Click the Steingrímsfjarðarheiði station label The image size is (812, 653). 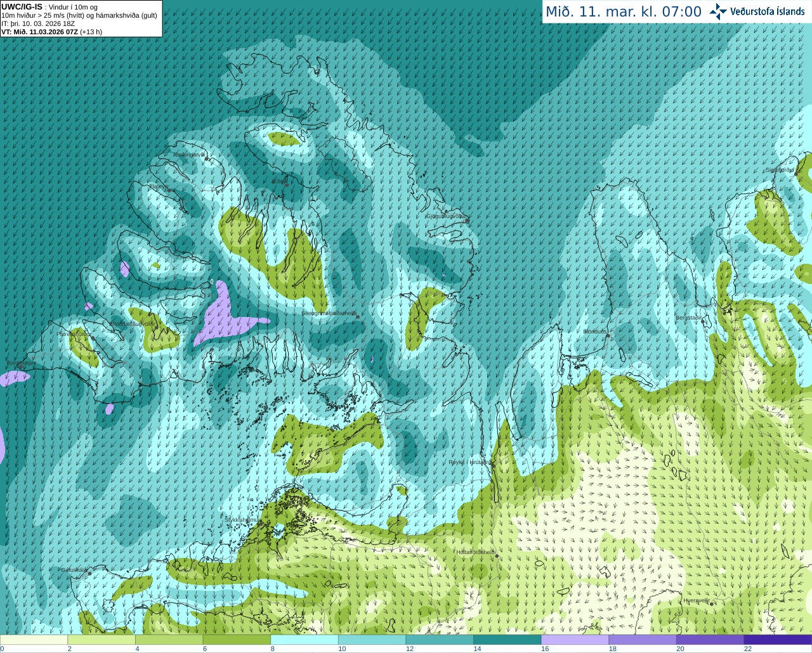329,313
